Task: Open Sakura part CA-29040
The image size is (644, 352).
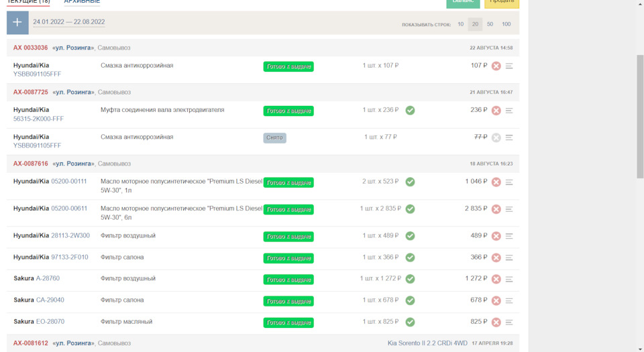Action: [x=50, y=300]
